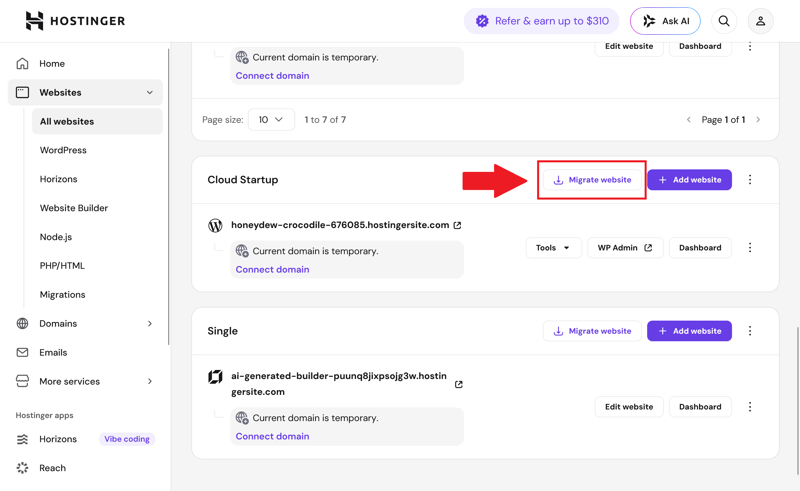
Task: Click Connect domain under ai-generated-builder site
Action: click(x=272, y=436)
